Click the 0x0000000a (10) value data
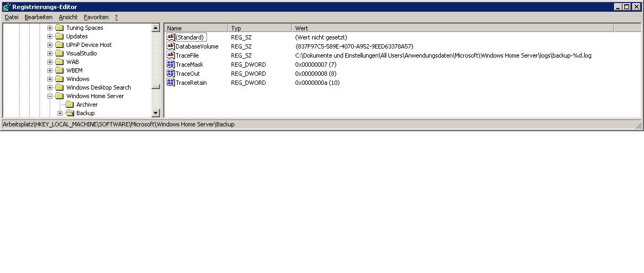 317,83
